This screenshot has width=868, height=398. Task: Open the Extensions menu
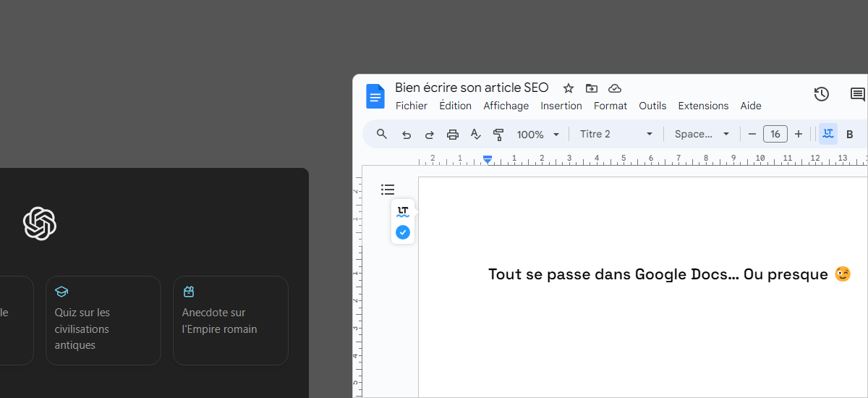[703, 106]
